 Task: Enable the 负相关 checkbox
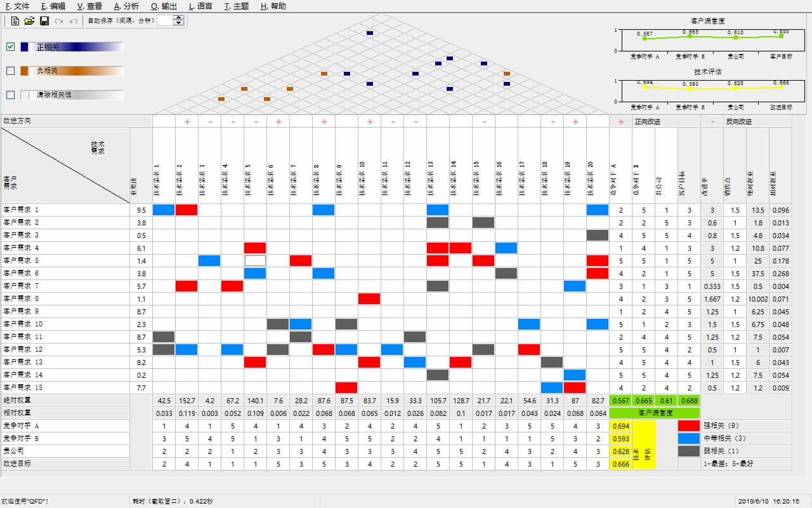[x=10, y=71]
